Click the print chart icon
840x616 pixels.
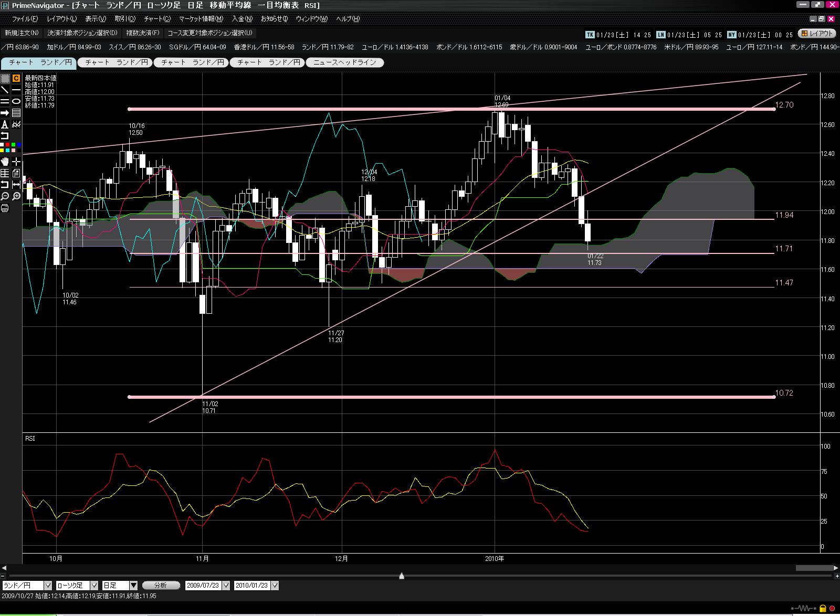tap(5, 208)
